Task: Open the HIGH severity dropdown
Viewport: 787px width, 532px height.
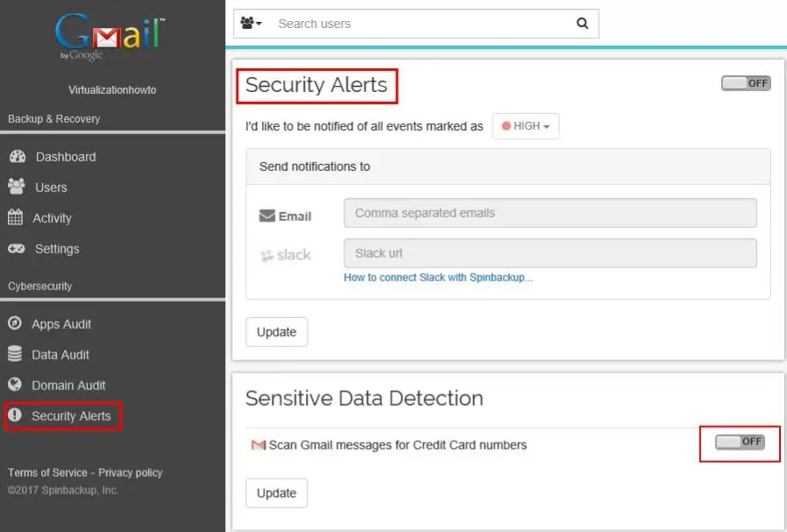Action: (x=525, y=125)
